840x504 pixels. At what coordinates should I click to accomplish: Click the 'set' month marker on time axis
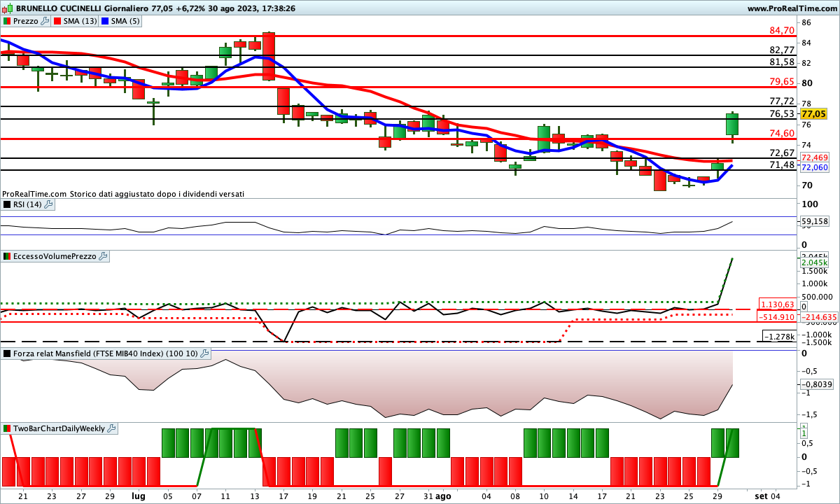point(760,496)
